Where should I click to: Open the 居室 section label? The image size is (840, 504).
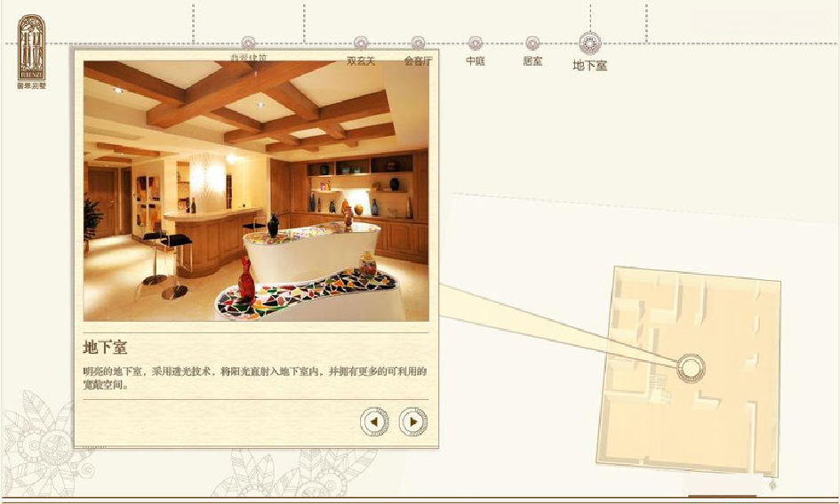pos(532,61)
